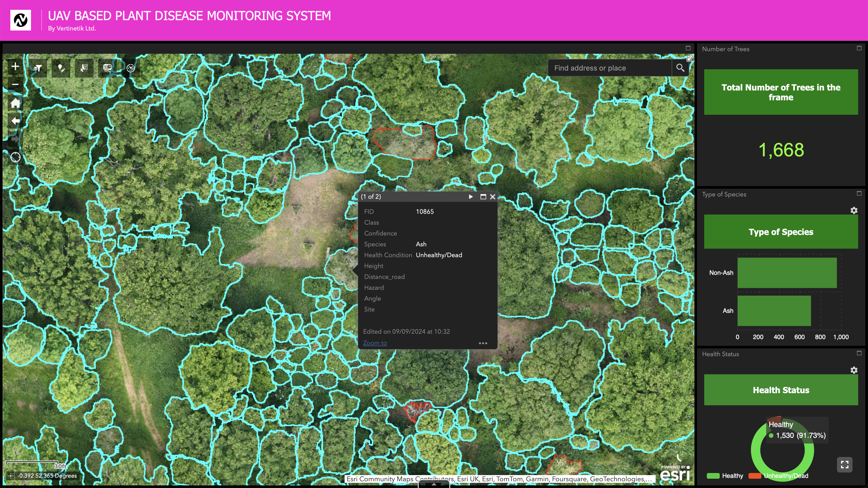Zoom in on the map
The width and height of the screenshot is (868, 488).
coord(15,66)
